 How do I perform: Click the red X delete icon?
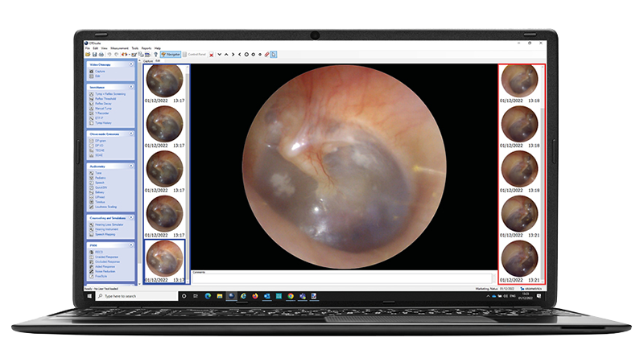click(x=210, y=55)
